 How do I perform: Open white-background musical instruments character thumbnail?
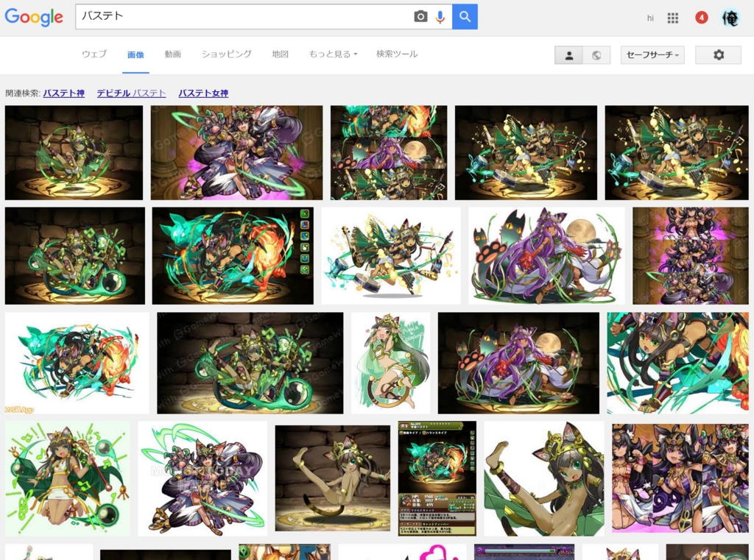pyautogui.click(x=391, y=256)
